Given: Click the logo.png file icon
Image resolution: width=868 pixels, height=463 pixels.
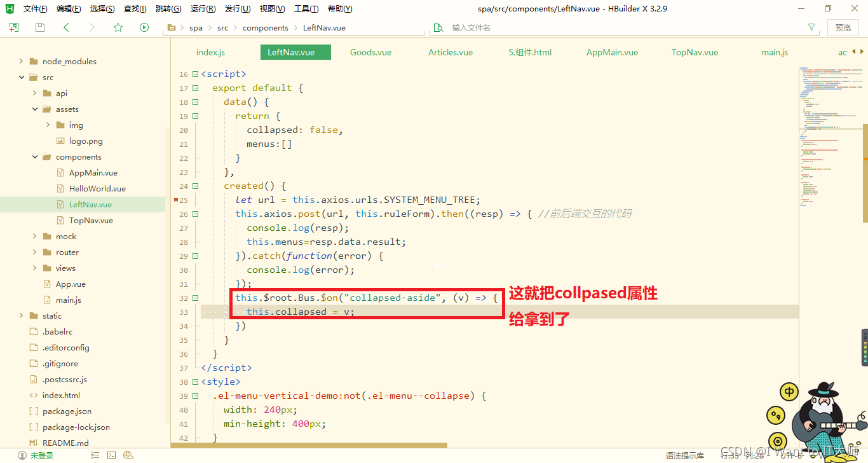Looking at the screenshot, I should pyautogui.click(x=61, y=141).
